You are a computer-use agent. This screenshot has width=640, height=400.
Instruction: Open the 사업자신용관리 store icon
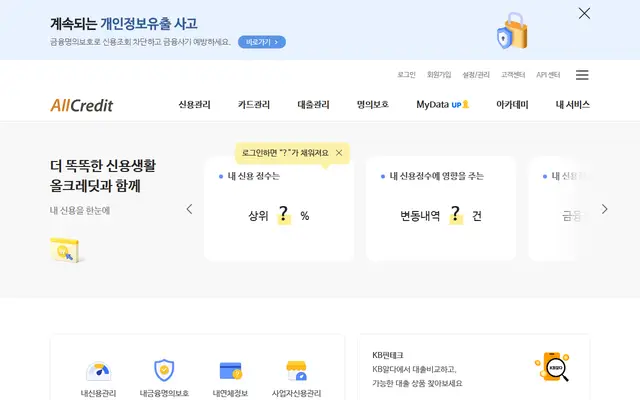tap(297, 370)
